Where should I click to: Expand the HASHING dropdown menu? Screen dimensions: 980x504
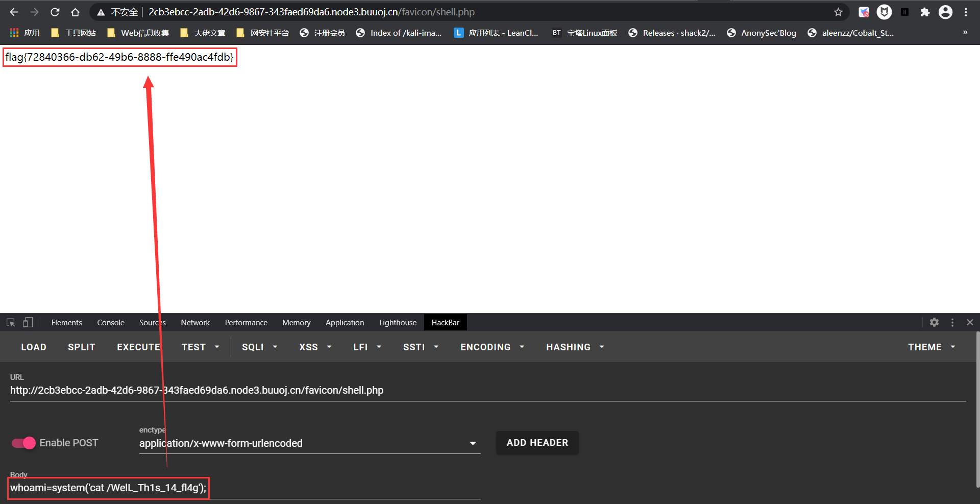[x=575, y=347]
